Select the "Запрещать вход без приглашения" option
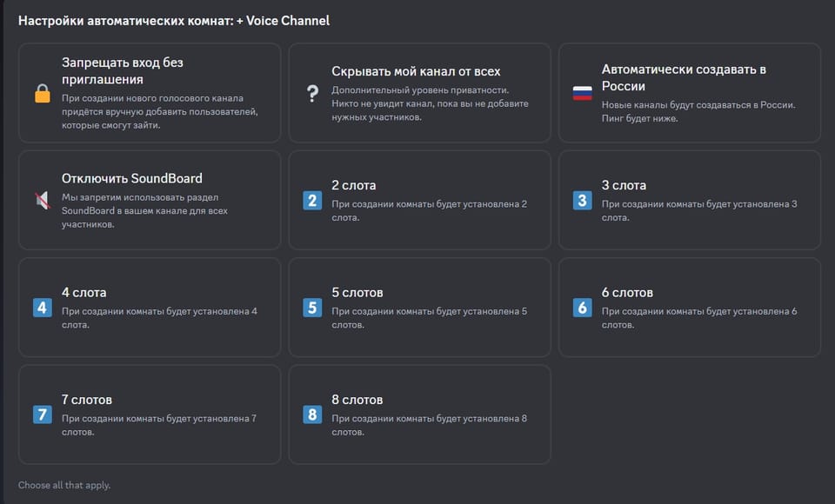 pyautogui.click(x=149, y=92)
